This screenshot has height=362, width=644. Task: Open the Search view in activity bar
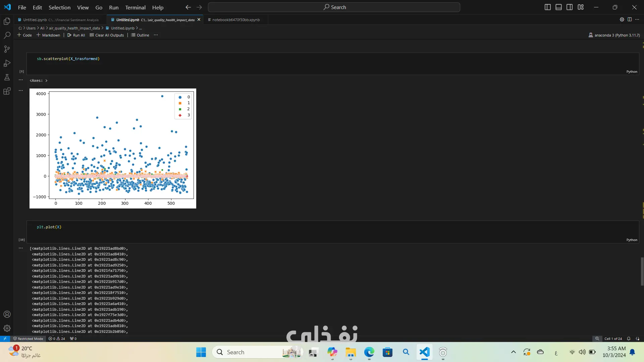tap(7, 35)
